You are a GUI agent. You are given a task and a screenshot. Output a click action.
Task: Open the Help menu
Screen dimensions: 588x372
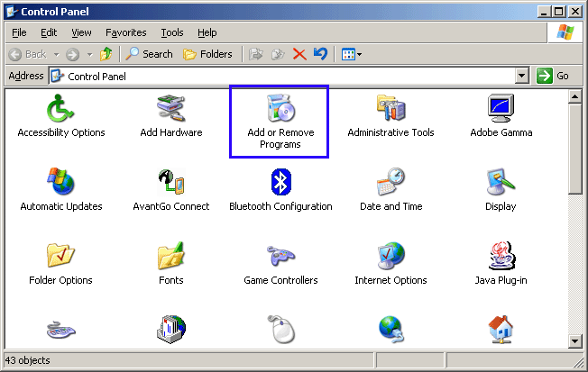click(x=207, y=33)
